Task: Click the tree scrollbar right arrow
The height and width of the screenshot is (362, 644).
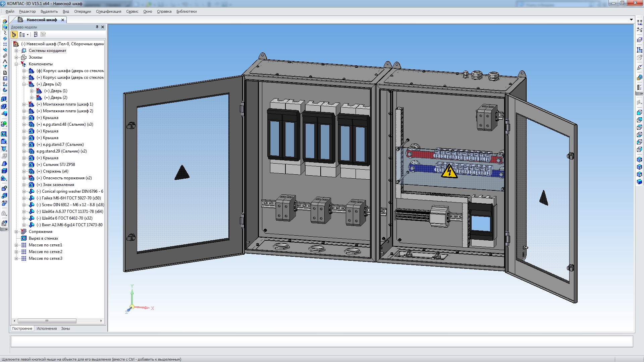Action: (x=101, y=321)
